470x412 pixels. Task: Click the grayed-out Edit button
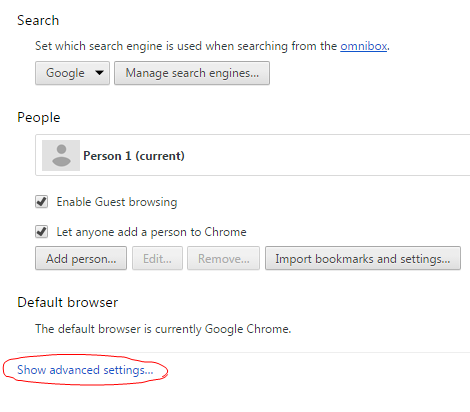tap(157, 258)
